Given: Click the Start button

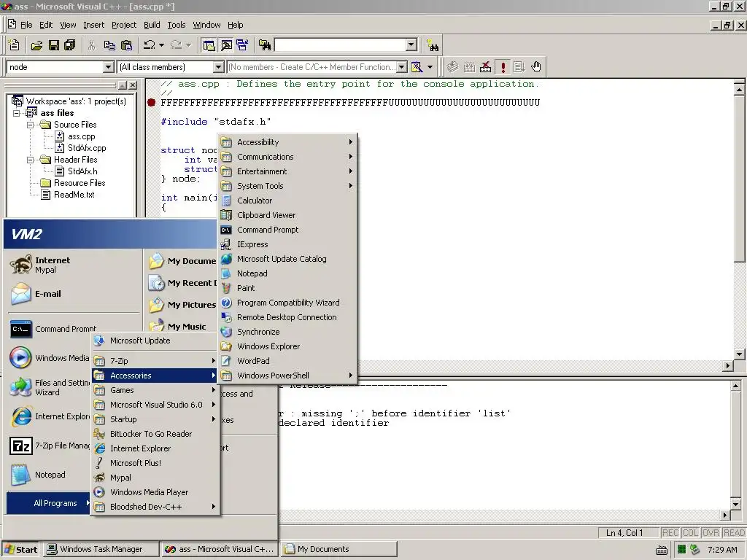Looking at the screenshot, I should tap(20, 549).
